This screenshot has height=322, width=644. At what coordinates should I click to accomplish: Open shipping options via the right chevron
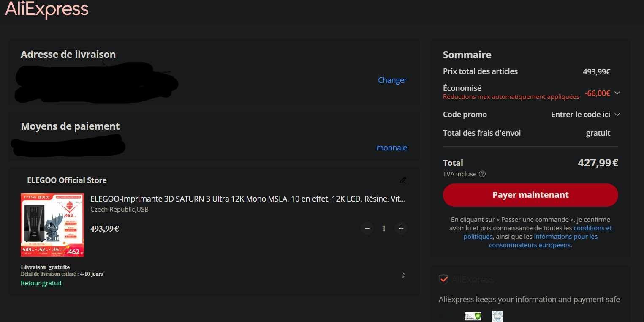click(404, 275)
